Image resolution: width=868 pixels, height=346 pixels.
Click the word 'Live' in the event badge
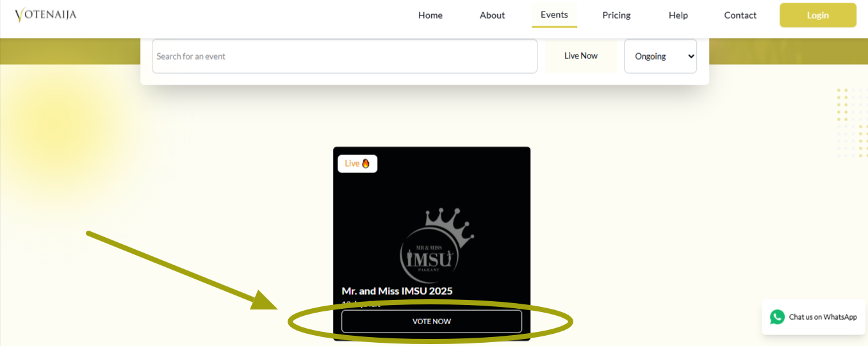tap(352, 163)
